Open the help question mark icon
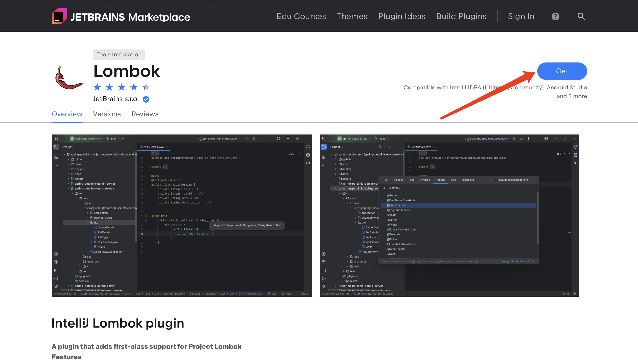638x364 pixels. 555,16
